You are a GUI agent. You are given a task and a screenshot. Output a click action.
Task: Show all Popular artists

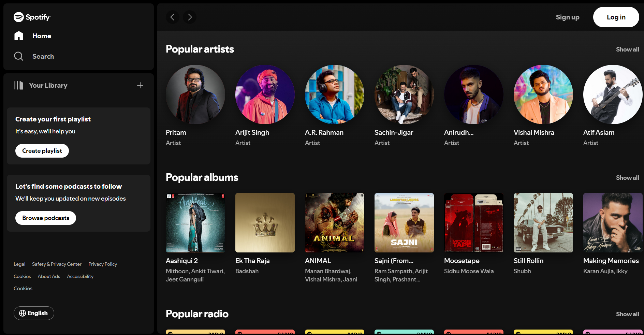click(627, 49)
